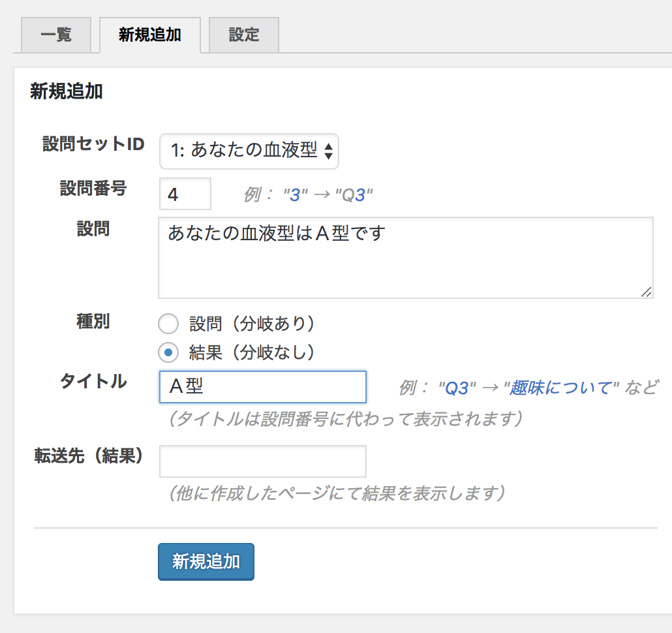Click the タイトル input containing Ａ型

coord(262,387)
